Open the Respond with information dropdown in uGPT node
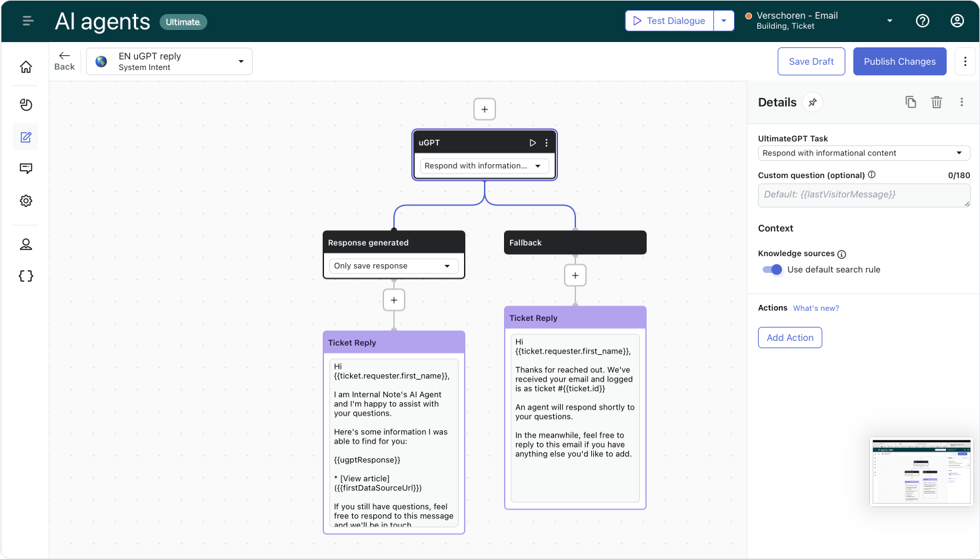This screenshot has width=980, height=559. 485,166
